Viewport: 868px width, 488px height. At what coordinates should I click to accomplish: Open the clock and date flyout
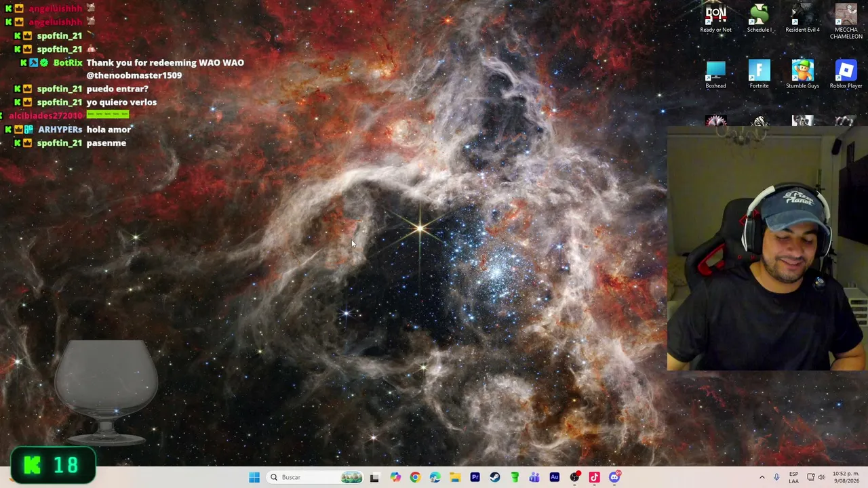click(x=846, y=477)
